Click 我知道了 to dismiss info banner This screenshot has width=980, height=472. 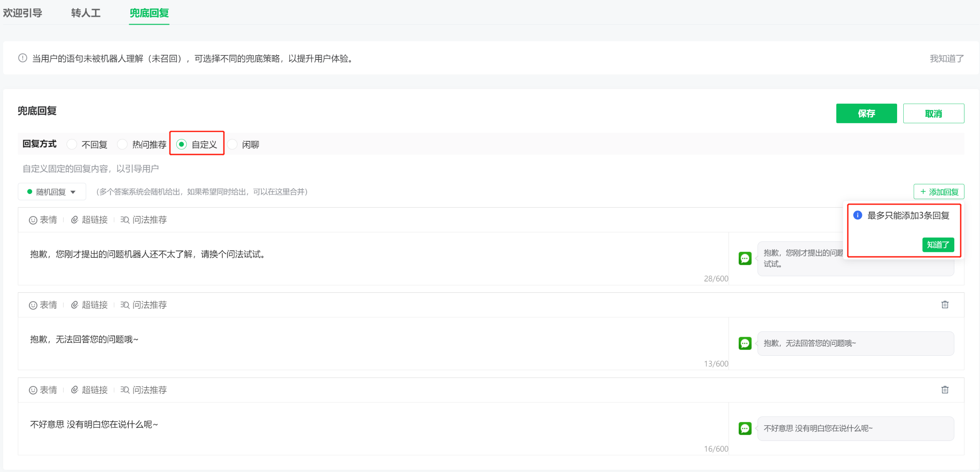click(x=946, y=58)
